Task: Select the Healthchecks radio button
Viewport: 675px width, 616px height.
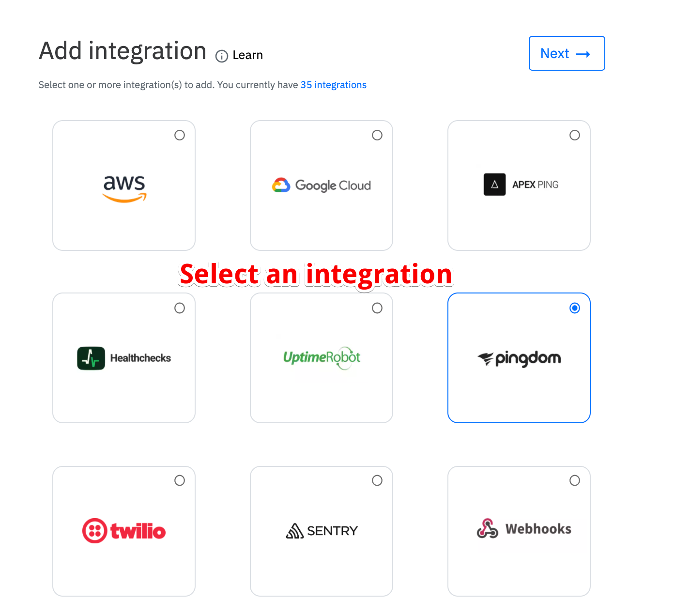Action: (x=180, y=308)
